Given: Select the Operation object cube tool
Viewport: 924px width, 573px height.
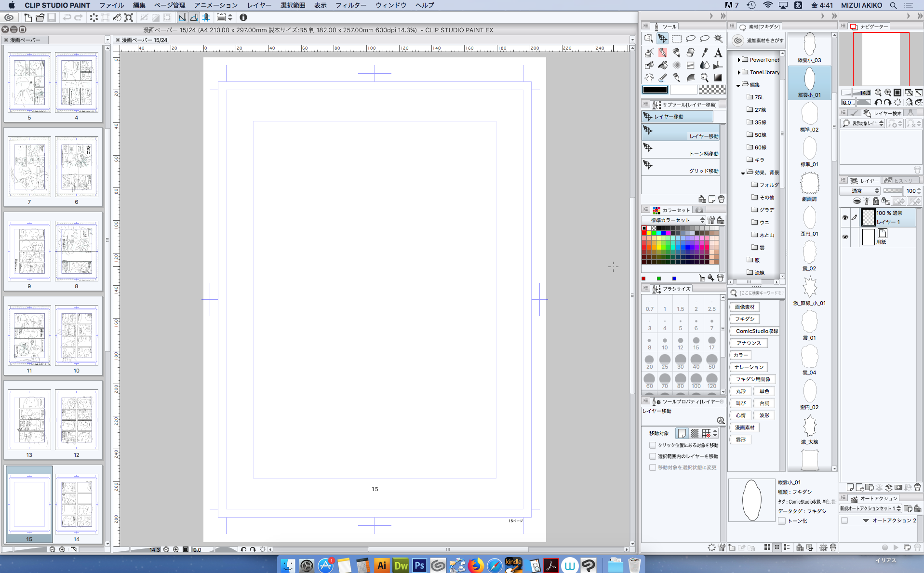Looking at the screenshot, I should tap(649, 39).
